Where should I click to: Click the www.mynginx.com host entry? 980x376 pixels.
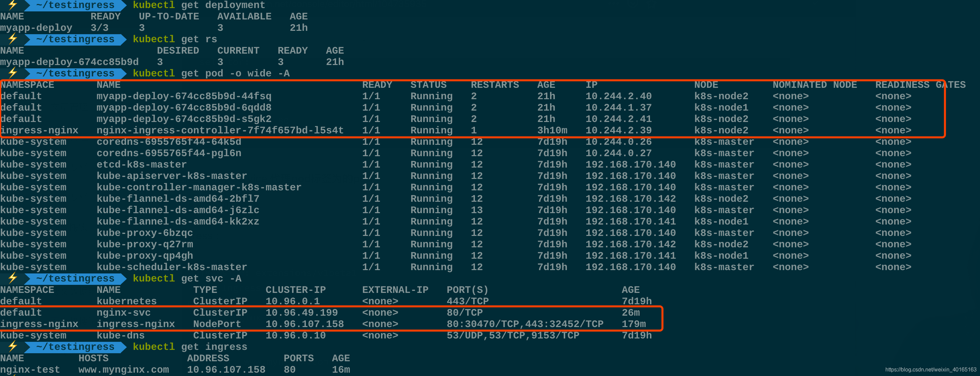124,370
